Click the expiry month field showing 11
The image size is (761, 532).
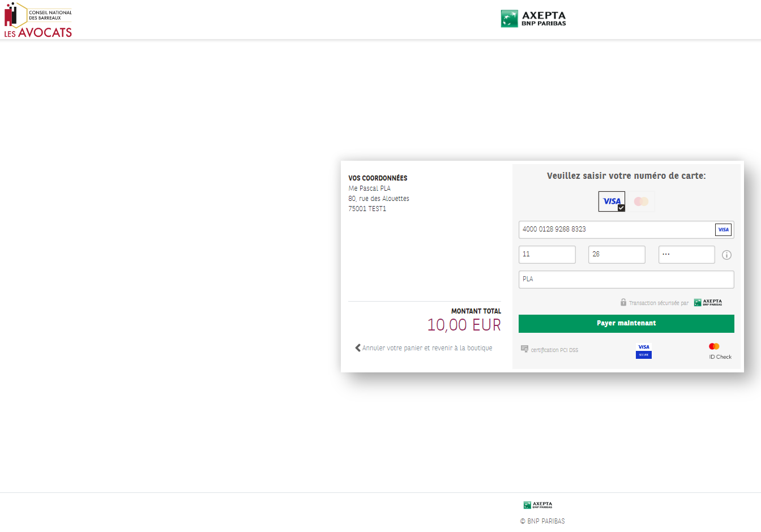pyautogui.click(x=547, y=255)
